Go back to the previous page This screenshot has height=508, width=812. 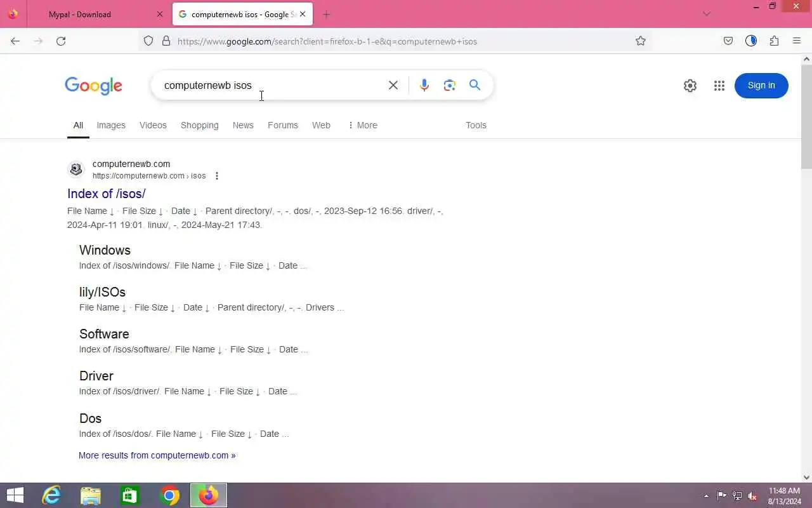15,41
